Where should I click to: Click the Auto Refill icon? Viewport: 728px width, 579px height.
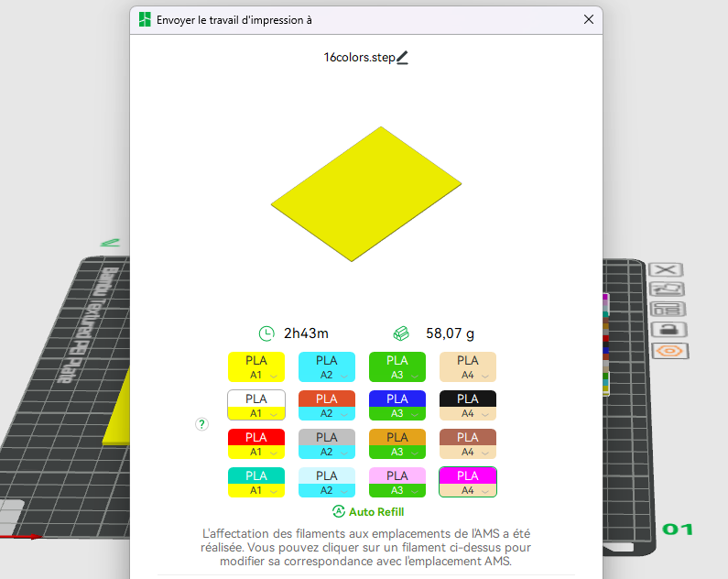coord(339,511)
